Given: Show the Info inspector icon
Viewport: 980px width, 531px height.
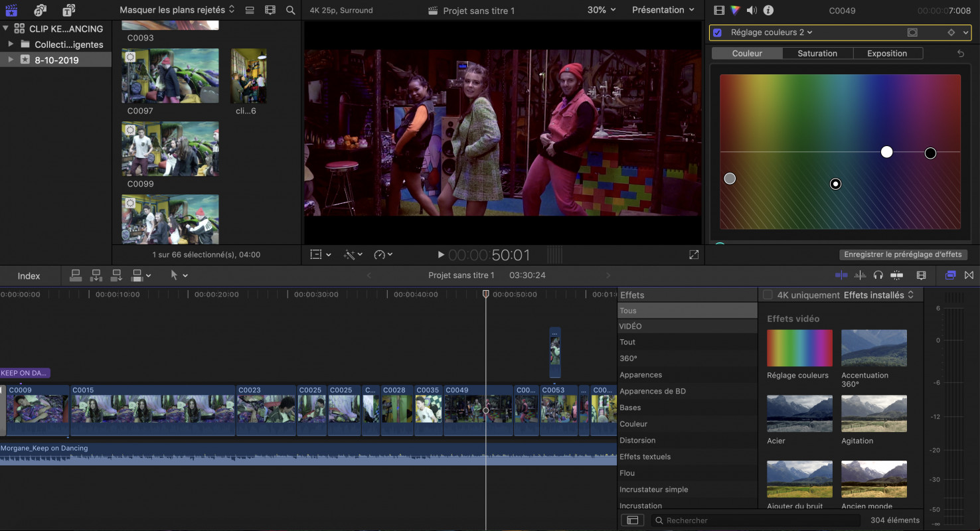Looking at the screenshot, I should [768, 10].
